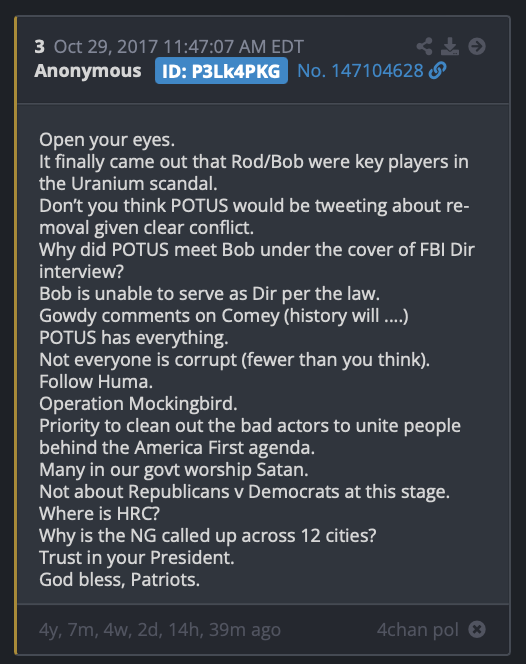Image resolution: width=526 pixels, height=664 pixels.
Task: Click the chain link icon beside post number
Action: point(437,71)
